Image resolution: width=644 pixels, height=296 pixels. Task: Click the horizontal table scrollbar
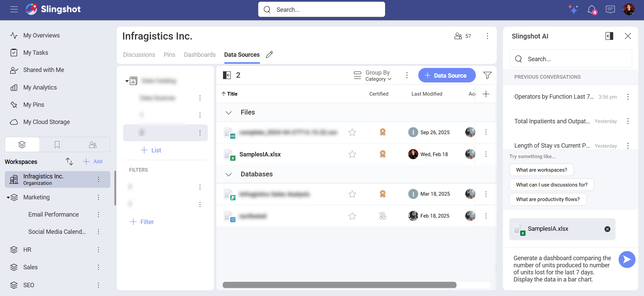[339, 285]
